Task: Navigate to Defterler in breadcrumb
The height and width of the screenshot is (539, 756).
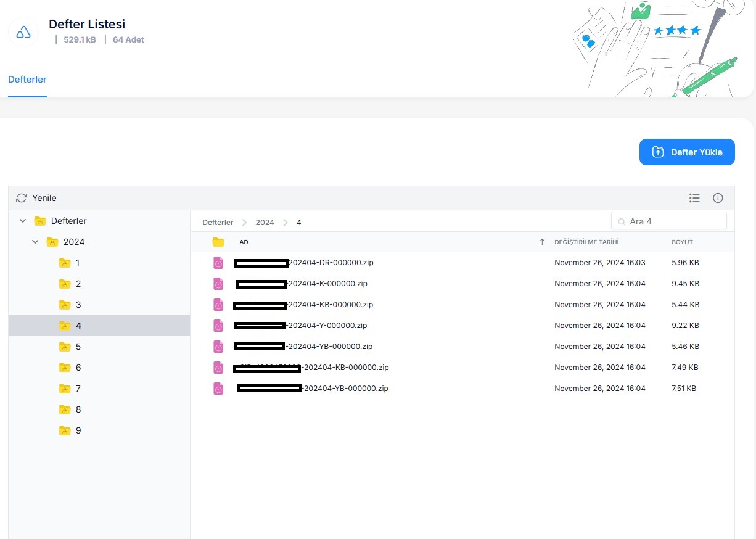Action: [218, 222]
